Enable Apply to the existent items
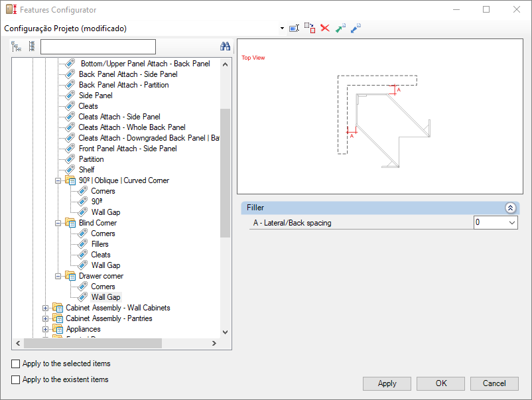 (16, 379)
